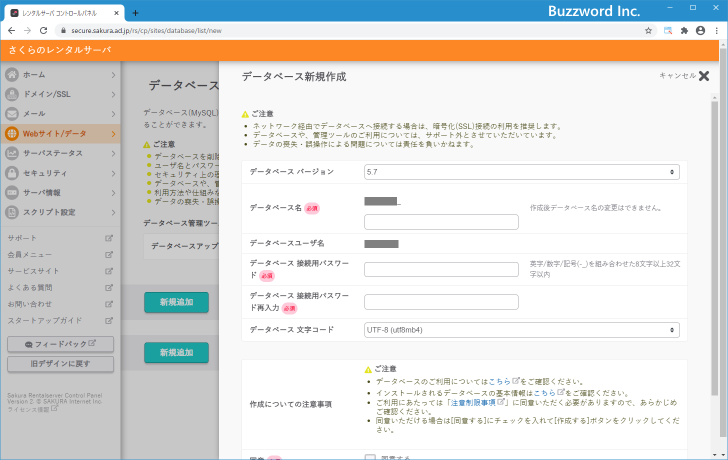Close the レンタルサーバ コントロールパネル tab

click(117, 13)
